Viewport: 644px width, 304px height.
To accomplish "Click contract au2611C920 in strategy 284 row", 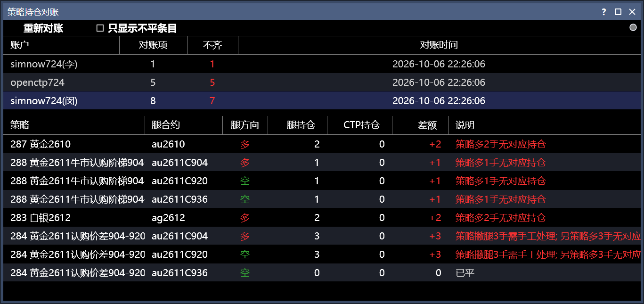I will pos(179,255).
